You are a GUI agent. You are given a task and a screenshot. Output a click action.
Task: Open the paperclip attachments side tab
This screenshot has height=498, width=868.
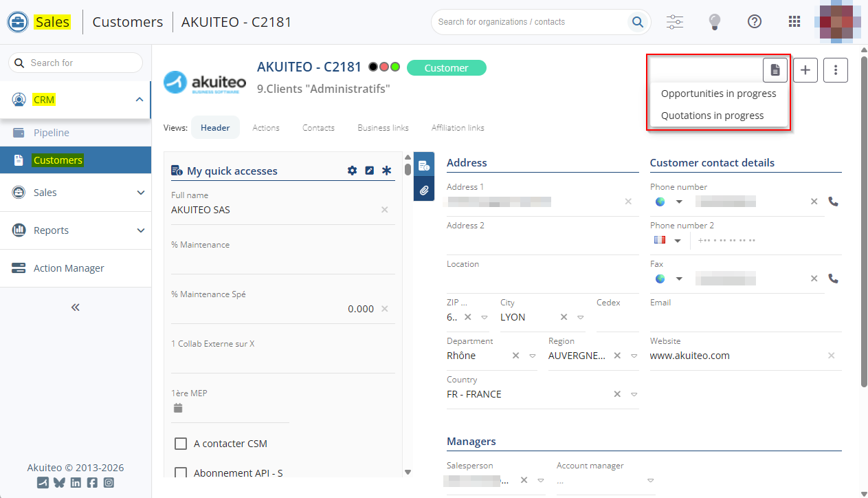point(424,190)
